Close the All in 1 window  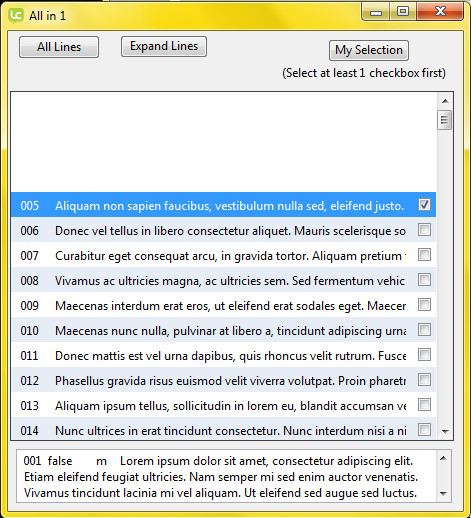(x=440, y=12)
